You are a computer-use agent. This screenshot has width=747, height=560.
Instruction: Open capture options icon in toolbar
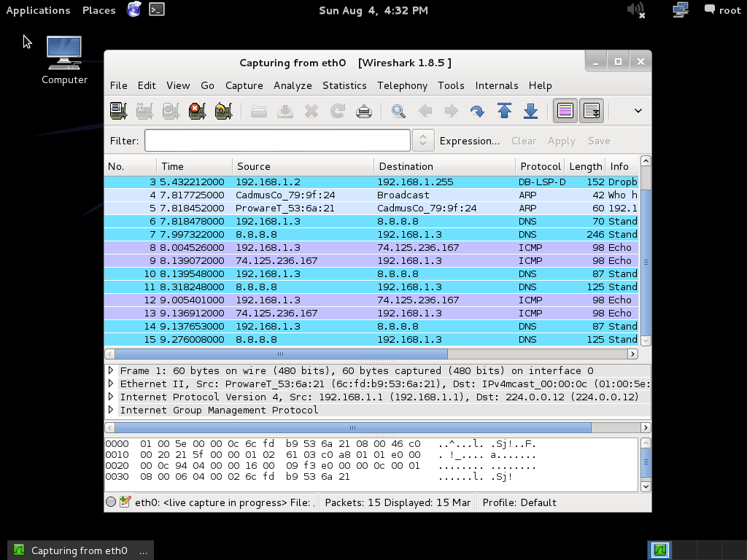[145, 111]
